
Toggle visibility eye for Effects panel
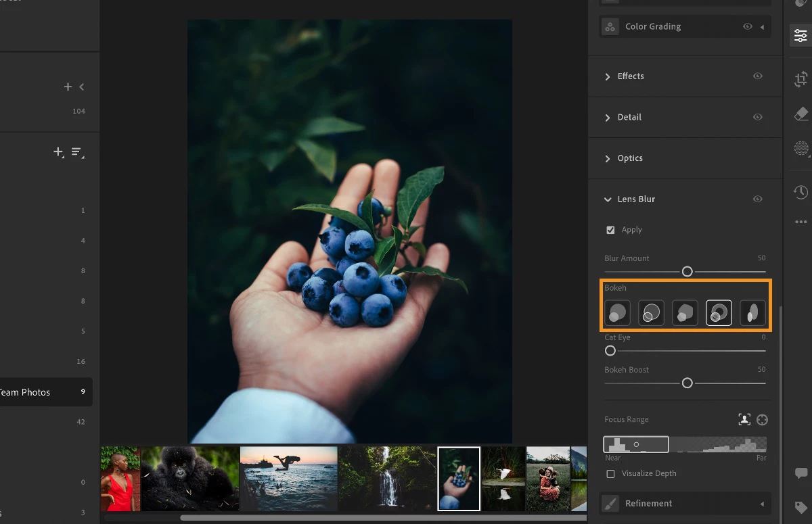click(758, 76)
